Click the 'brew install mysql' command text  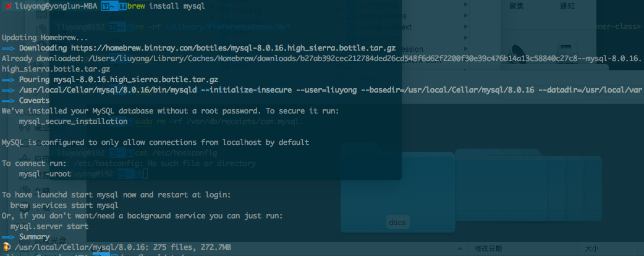(166, 7)
